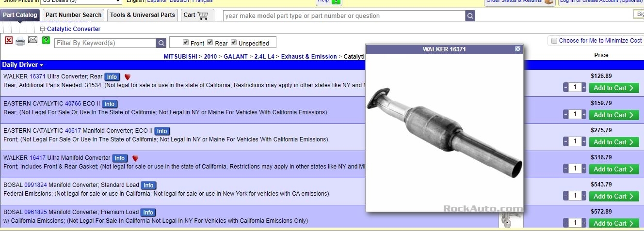Open the Info button for WALKER 16417

pyautogui.click(x=120, y=158)
